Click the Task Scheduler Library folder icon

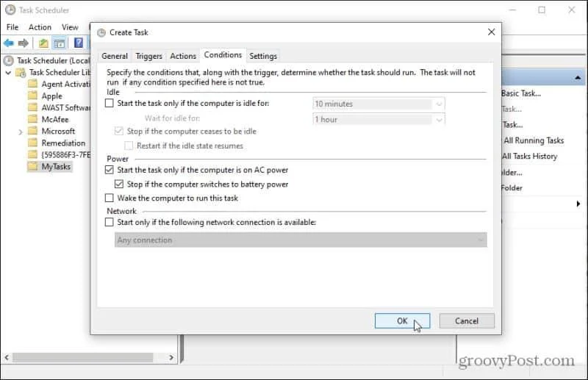[x=21, y=73]
